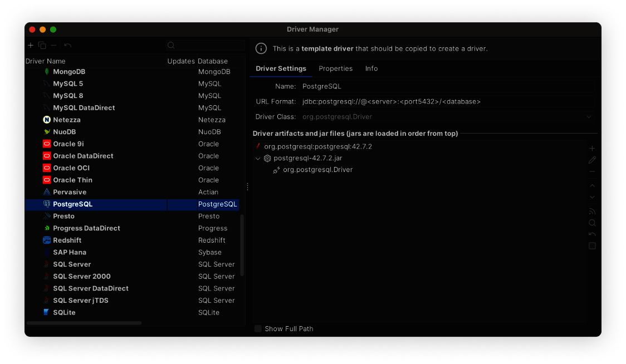Click the add artifact plus icon
626x364 pixels.
[x=592, y=149]
